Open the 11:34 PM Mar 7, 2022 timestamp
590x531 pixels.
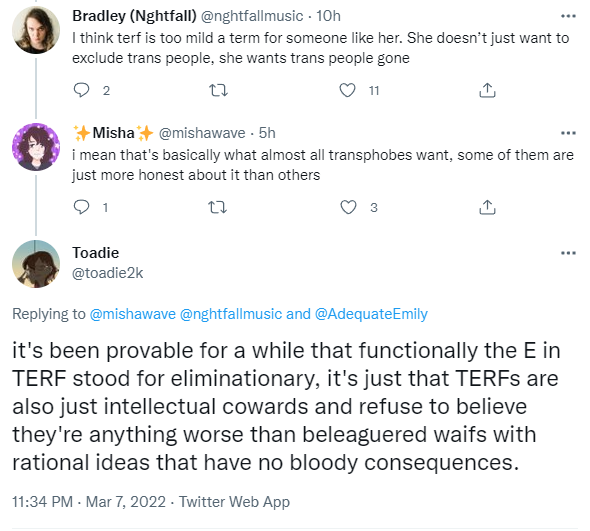tap(89, 502)
